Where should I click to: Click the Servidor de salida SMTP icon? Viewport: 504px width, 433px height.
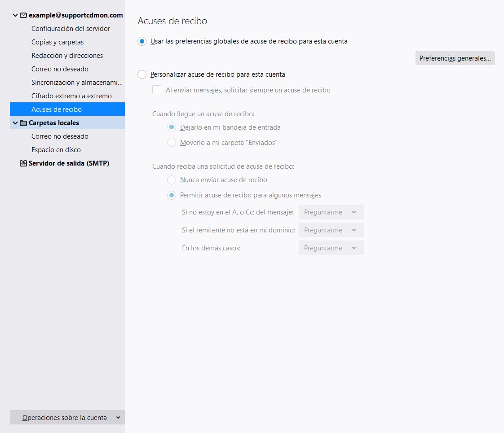pyautogui.click(x=23, y=163)
